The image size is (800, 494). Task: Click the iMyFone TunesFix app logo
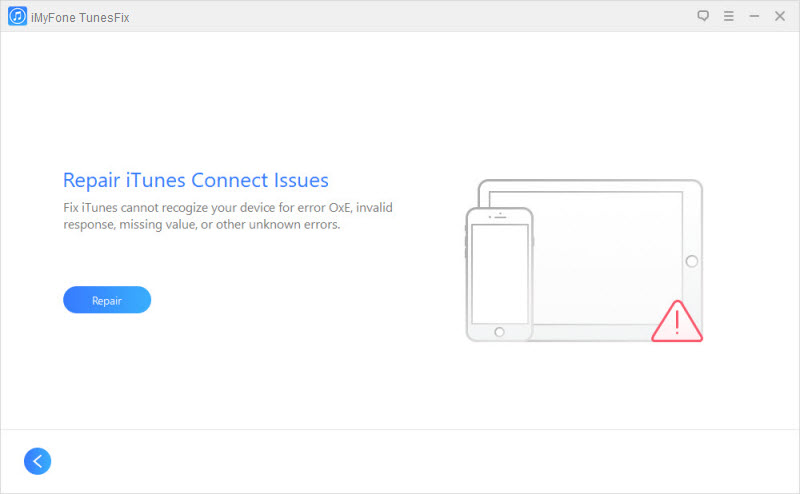pos(17,16)
